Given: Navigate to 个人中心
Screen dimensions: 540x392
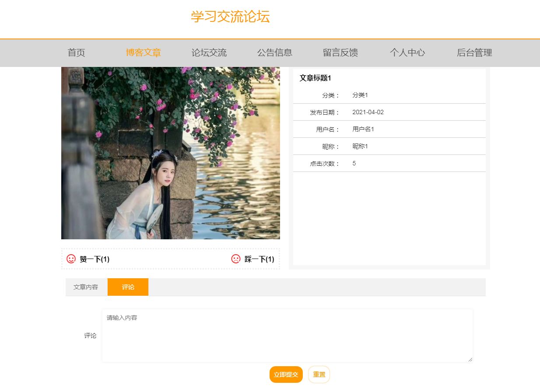Looking at the screenshot, I should click(407, 52).
